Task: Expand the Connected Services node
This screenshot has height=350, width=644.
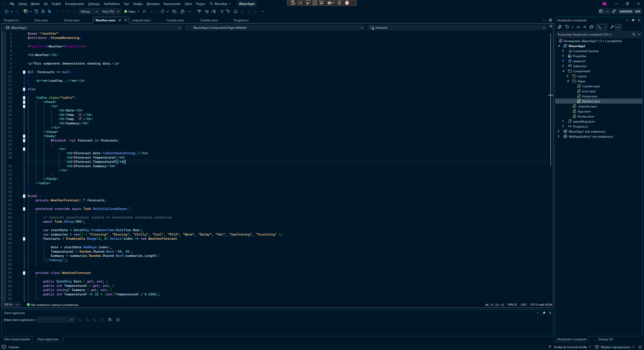Action: (563, 51)
